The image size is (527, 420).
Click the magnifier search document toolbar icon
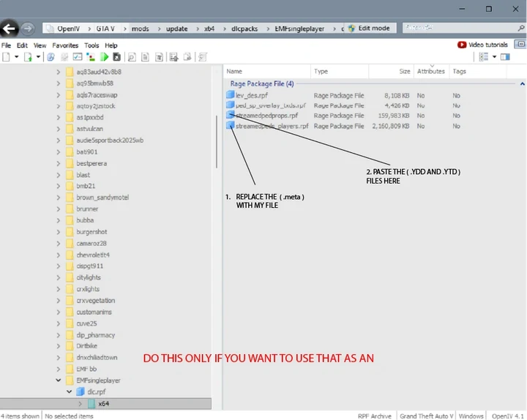pyautogui.click(x=132, y=57)
